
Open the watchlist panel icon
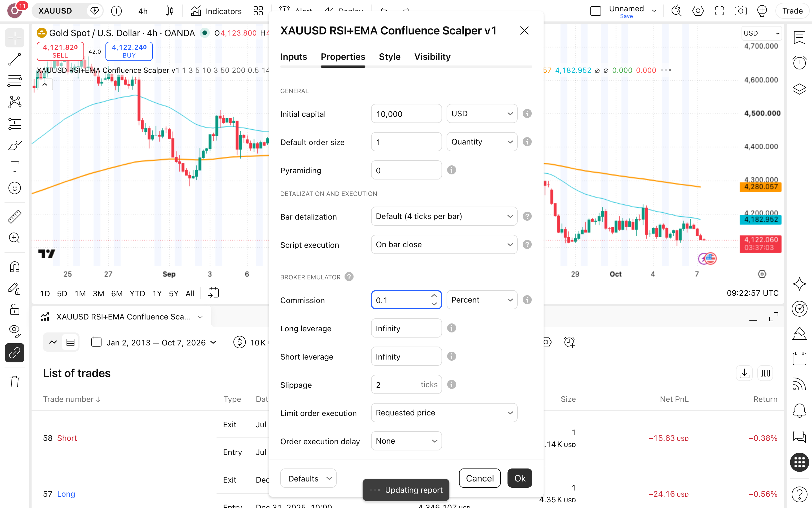(x=800, y=38)
